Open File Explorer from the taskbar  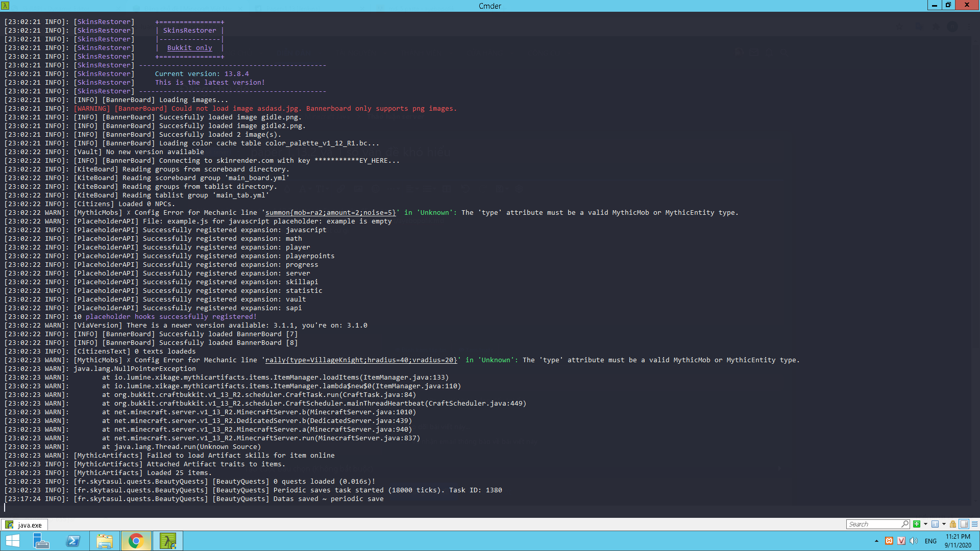(x=104, y=541)
